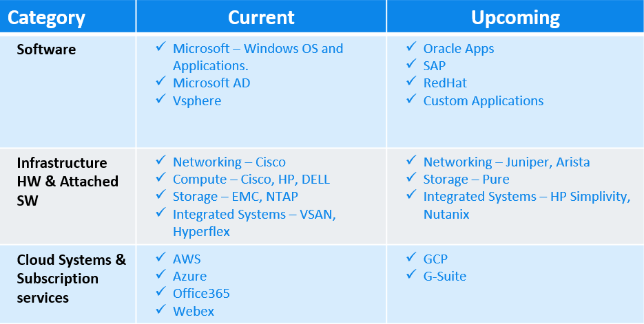Viewport: 644px width, 324px height.
Task: Click the Infrastructure HW & Attached SW label
Action: [67, 182]
